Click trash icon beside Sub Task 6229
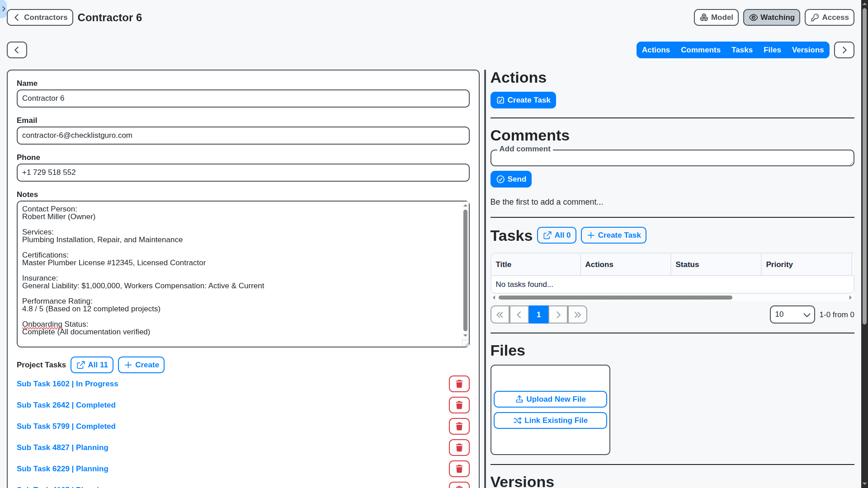The image size is (868, 488). pos(459,469)
